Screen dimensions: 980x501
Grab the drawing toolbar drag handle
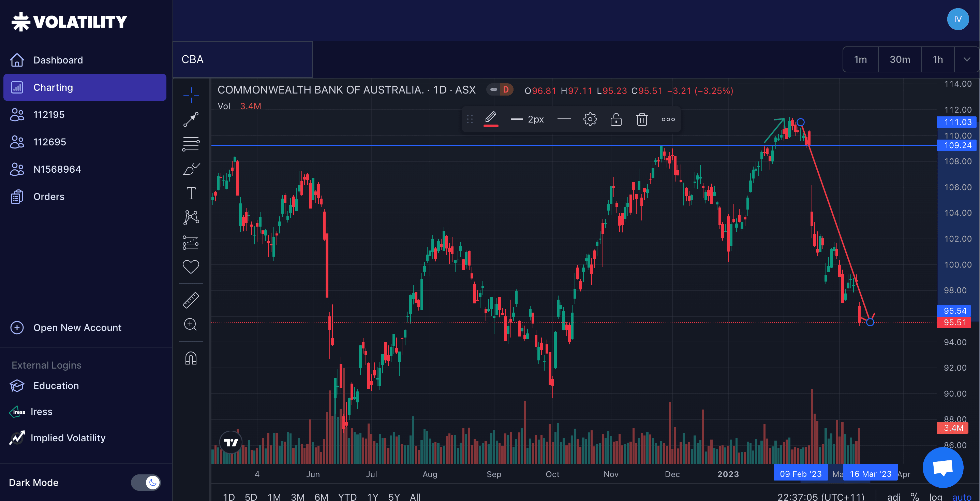[x=470, y=119]
